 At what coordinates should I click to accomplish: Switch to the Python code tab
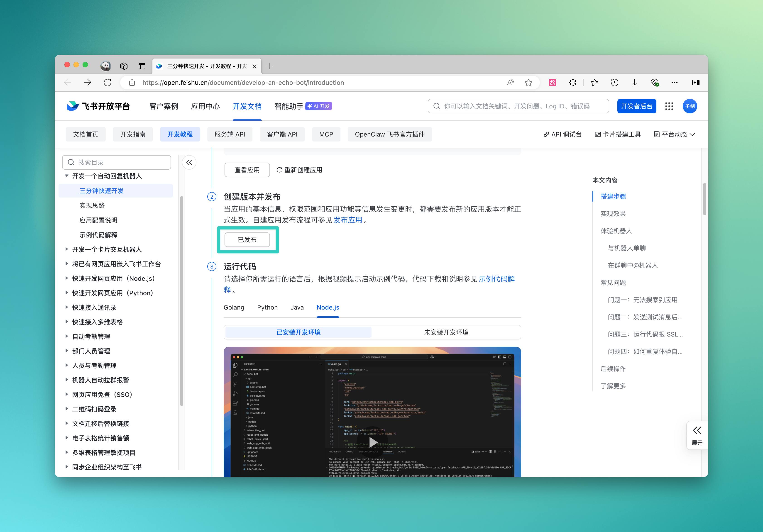click(267, 307)
